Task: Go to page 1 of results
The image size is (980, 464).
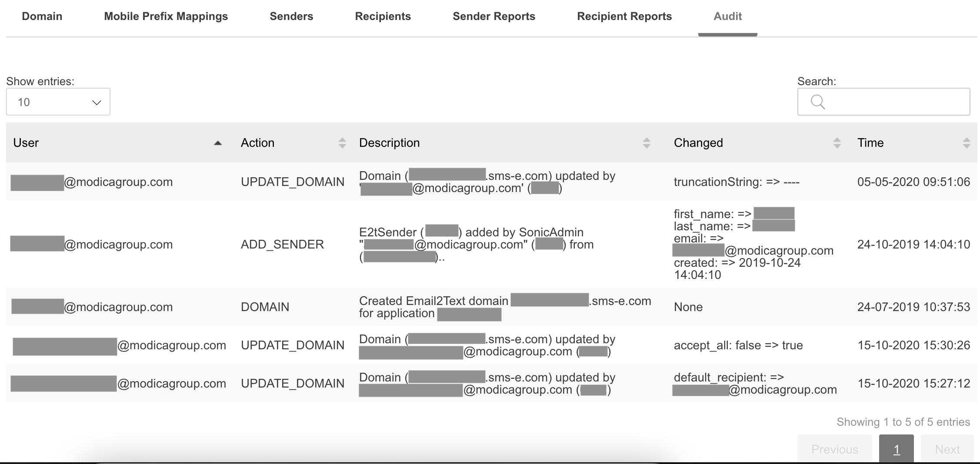Action: click(x=896, y=449)
